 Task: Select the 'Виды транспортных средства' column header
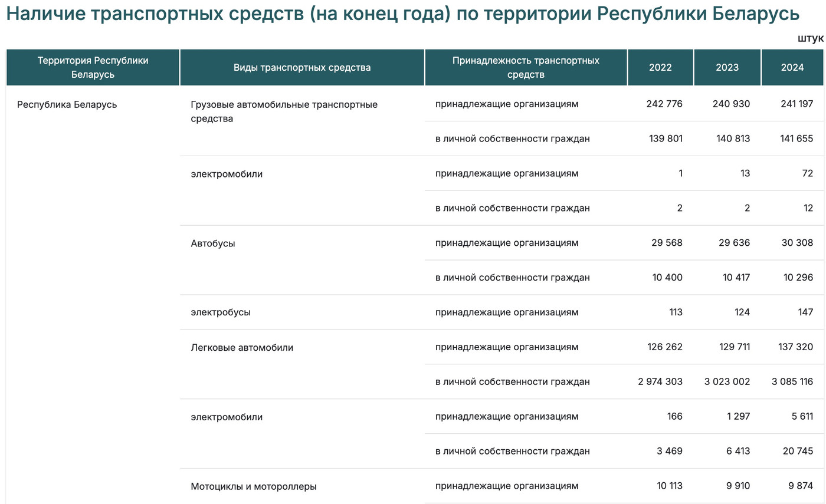pyautogui.click(x=302, y=67)
